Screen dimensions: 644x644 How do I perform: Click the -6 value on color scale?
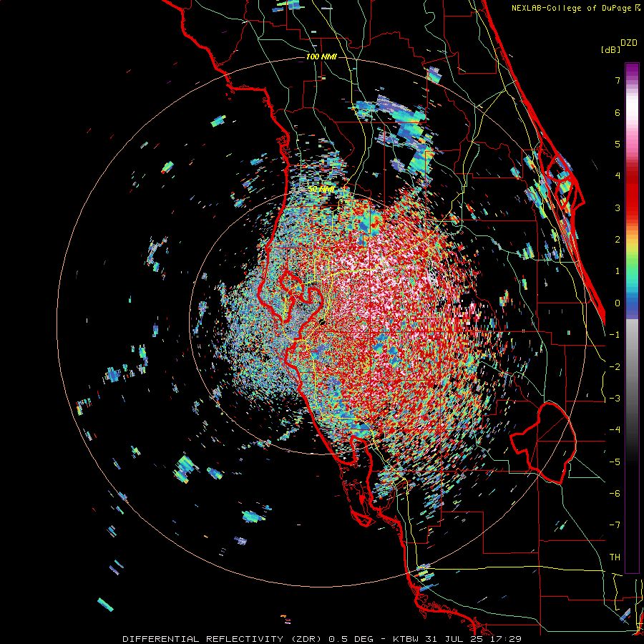pos(615,494)
